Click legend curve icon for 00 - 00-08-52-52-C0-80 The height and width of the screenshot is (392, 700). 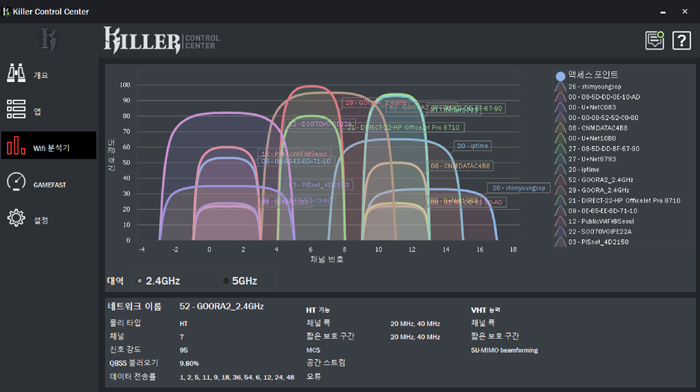(560, 117)
